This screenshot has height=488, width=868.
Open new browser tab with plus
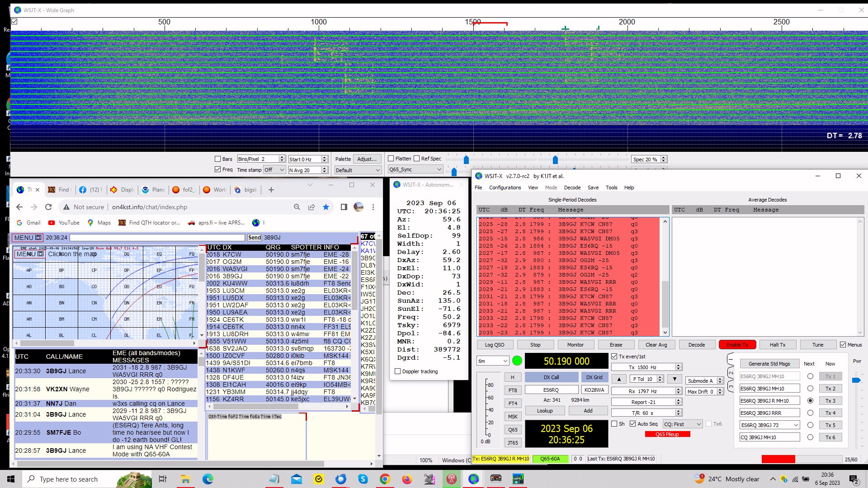(271, 190)
